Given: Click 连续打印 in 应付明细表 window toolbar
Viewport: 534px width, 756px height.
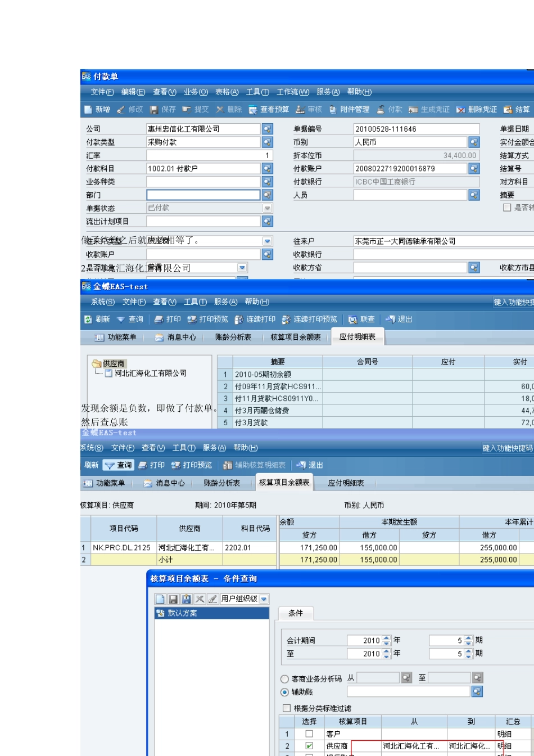Looking at the screenshot, I should coord(255,319).
